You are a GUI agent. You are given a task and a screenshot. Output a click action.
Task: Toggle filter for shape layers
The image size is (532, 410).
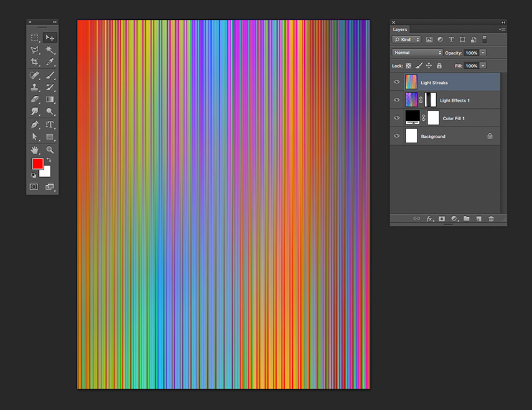(x=463, y=39)
